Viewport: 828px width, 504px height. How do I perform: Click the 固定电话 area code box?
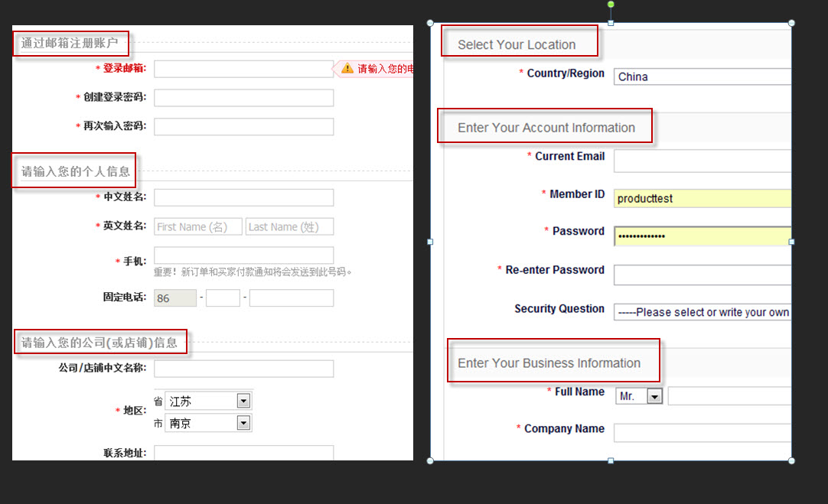point(223,298)
